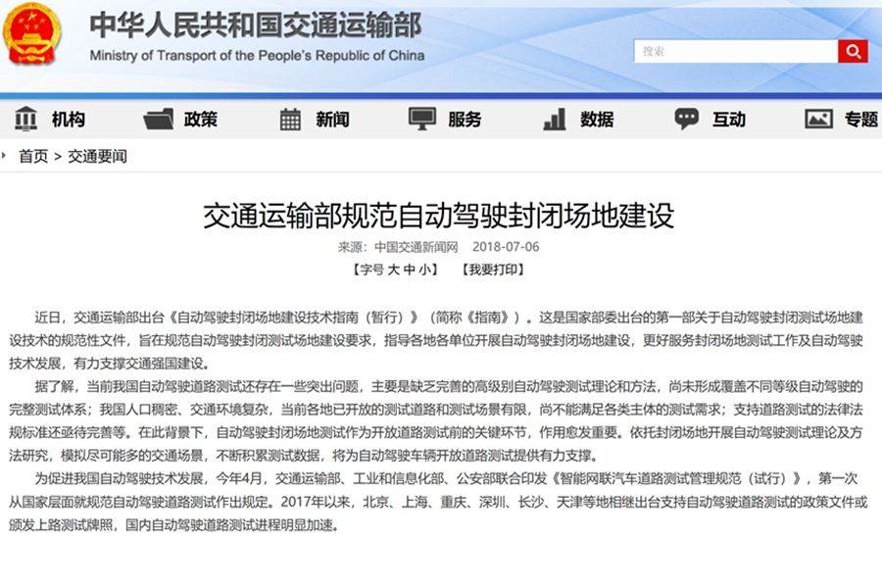Set font size to 中
Screen dimensions: 882x588
click(x=410, y=269)
